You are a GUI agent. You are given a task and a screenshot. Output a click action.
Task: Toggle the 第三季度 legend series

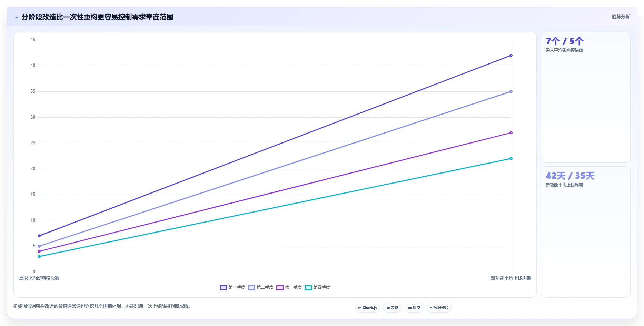pos(289,287)
